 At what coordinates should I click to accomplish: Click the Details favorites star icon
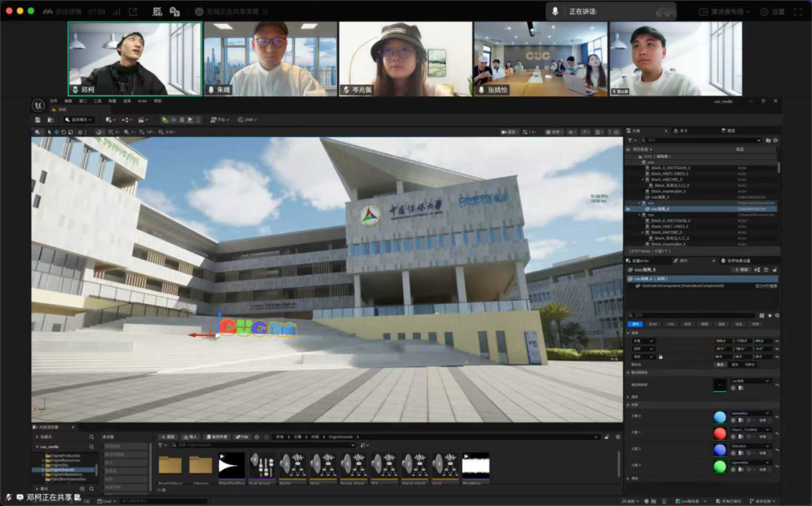click(x=770, y=316)
